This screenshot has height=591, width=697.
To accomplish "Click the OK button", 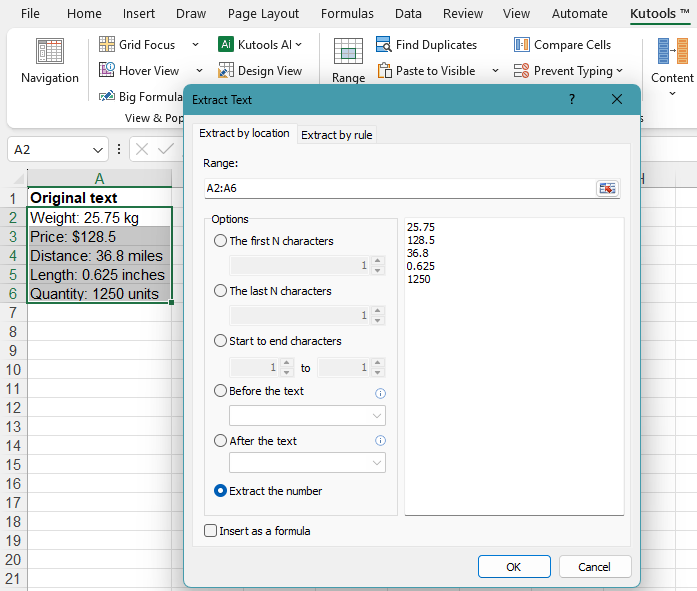I will pyautogui.click(x=514, y=567).
